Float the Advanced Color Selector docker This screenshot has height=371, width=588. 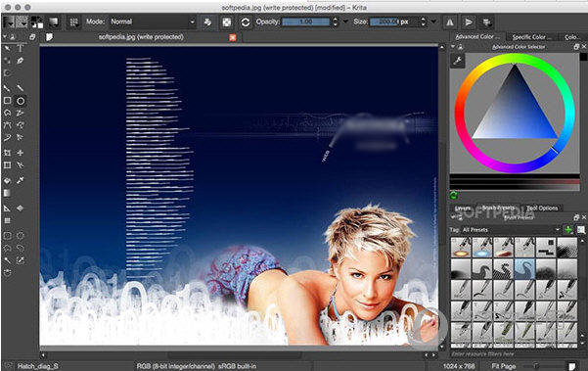tap(576, 47)
